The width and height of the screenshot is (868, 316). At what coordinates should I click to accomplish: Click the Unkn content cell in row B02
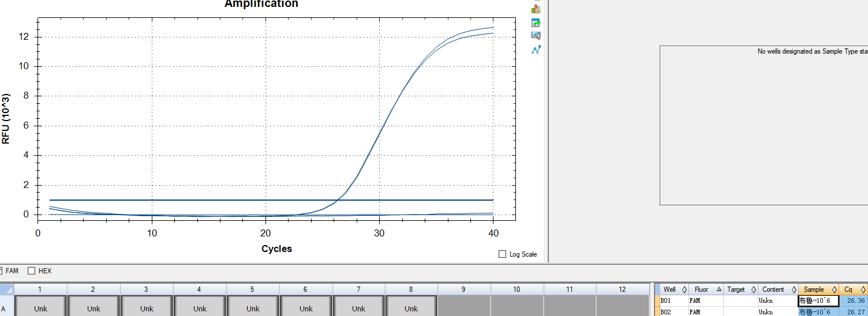click(778, 311)
